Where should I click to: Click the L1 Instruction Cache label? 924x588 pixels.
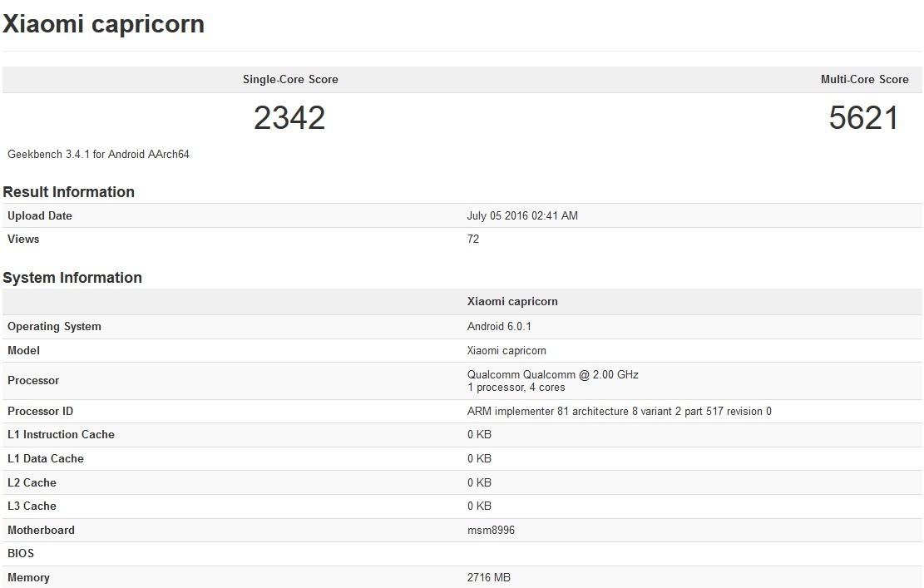61,435
